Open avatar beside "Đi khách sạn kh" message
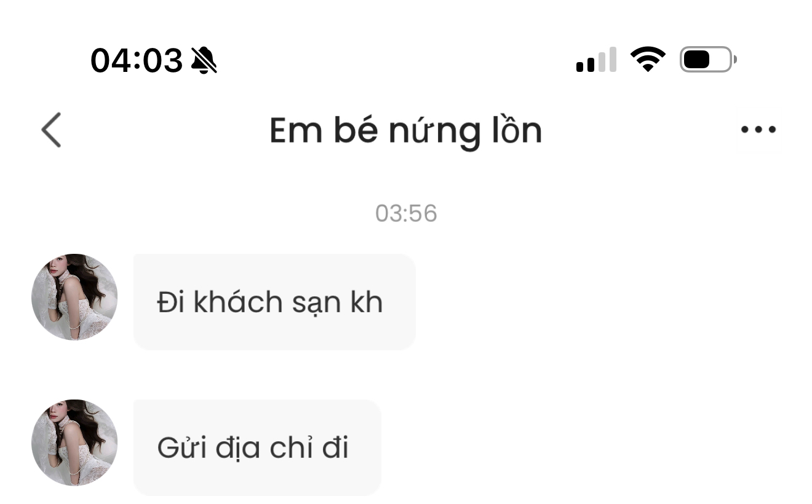This screenshot has height=504, width=812. [74, 297]
